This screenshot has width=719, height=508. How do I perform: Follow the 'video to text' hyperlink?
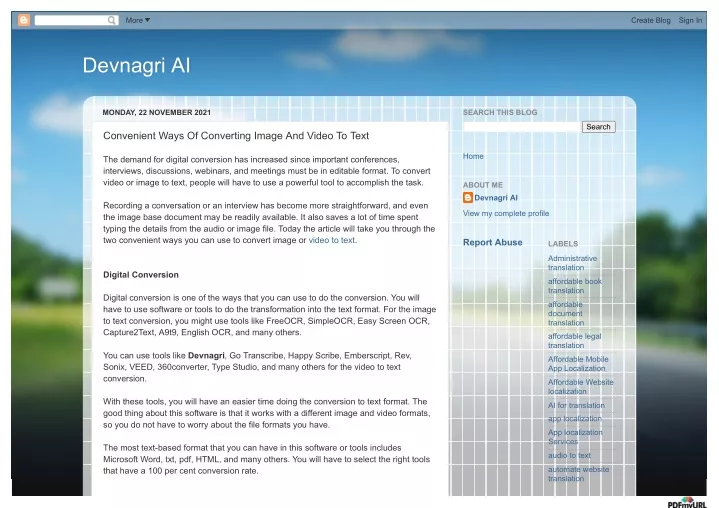pyautogui.click(x=332, y=240)
